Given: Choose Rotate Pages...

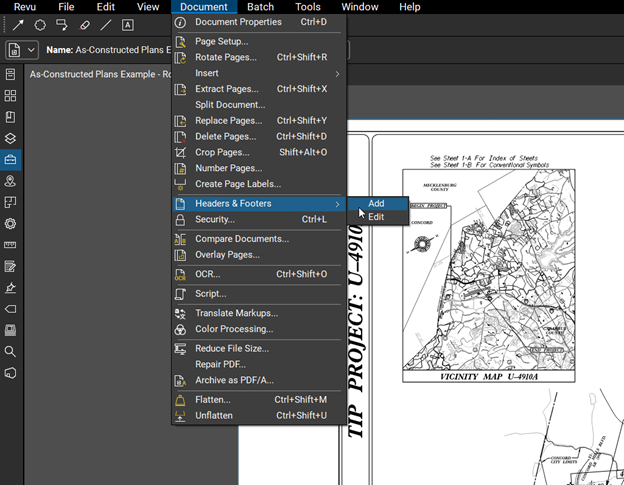Looking at the screenshot, I should (258, 57).
